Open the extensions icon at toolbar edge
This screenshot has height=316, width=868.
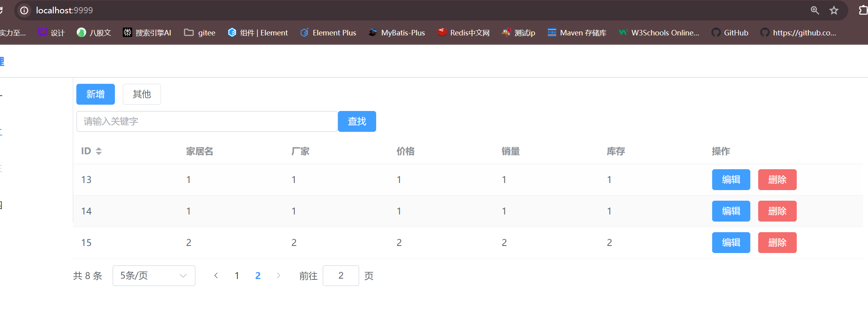click(863, 10)
